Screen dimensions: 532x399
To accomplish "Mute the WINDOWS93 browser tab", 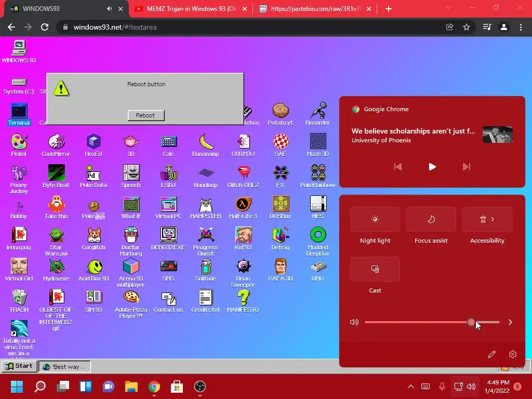I will pyautogui.click(x=109, y=9).
